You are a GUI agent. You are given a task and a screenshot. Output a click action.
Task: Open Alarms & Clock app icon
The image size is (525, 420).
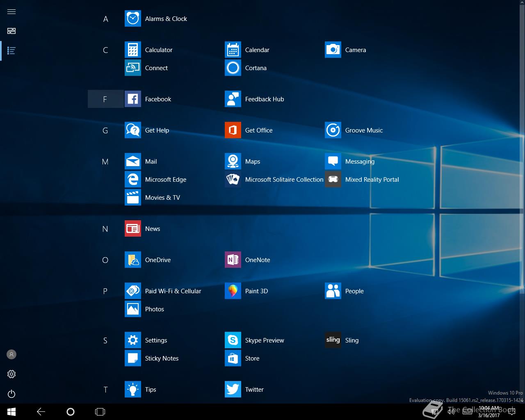point(133,19)
